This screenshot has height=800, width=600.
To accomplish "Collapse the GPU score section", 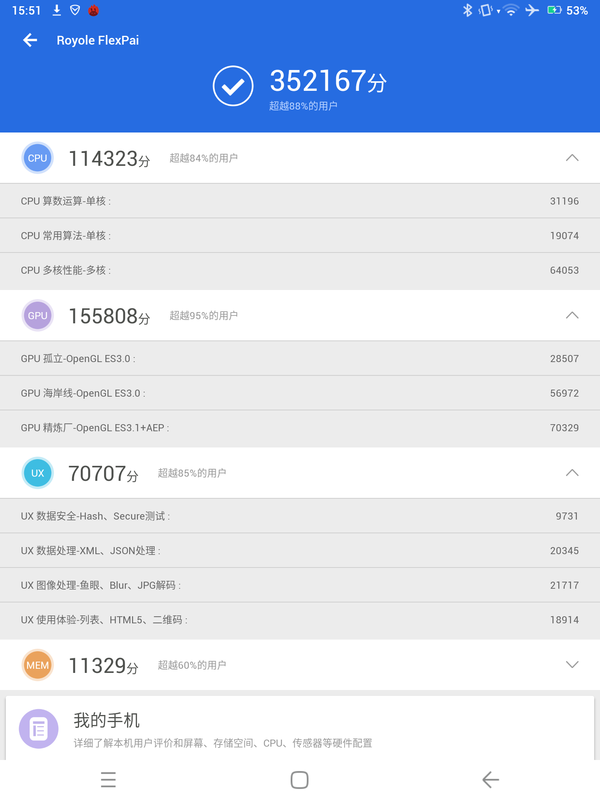I will 572,315.
